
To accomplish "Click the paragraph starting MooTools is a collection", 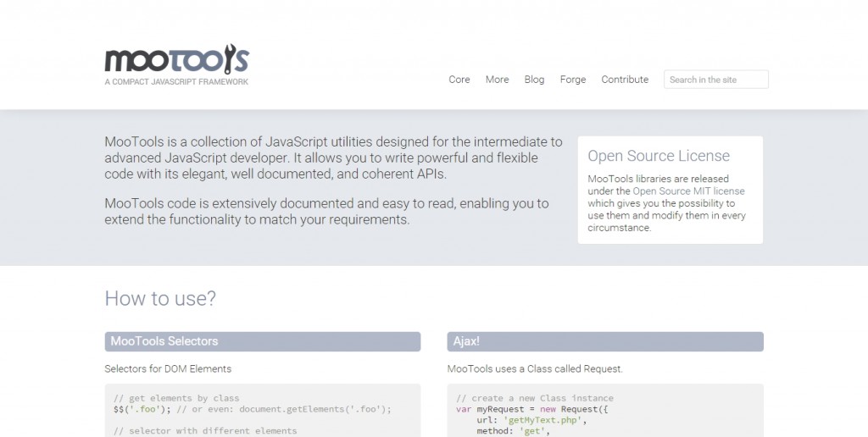I will tap(333, 158).
